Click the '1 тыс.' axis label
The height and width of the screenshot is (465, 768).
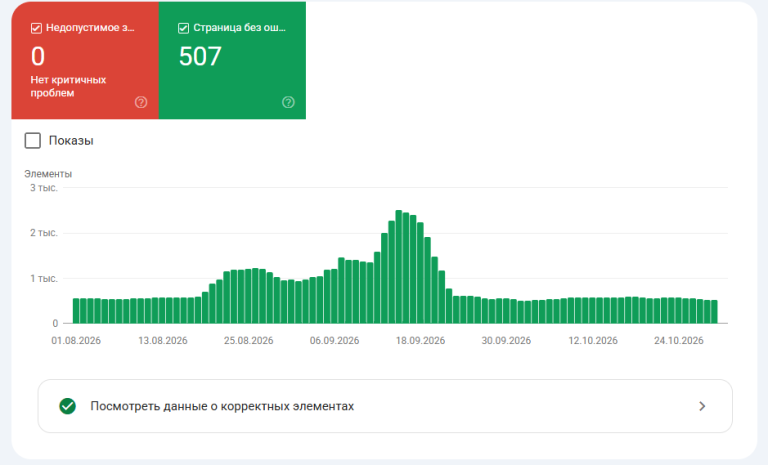pyautogui.click(x=44, y=278)
